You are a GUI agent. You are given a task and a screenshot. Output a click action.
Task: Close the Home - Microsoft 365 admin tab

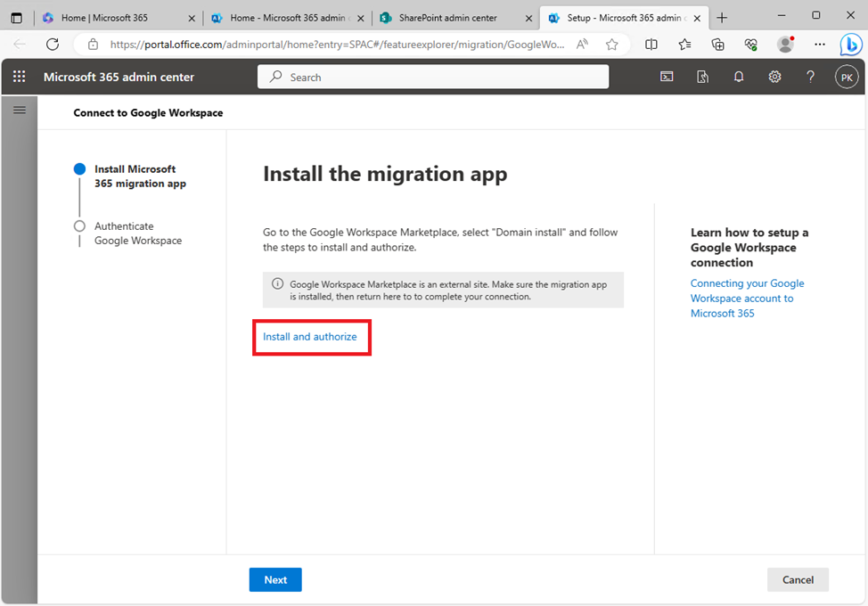pyautogui.click(x=360, y=18)
